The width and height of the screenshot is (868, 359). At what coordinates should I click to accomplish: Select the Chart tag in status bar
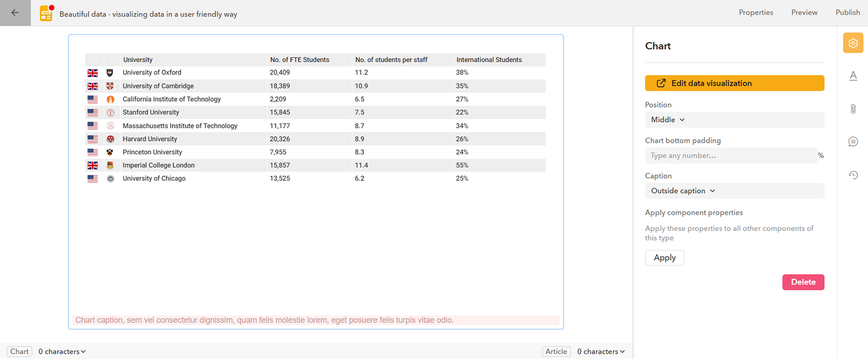coord(20,351)
